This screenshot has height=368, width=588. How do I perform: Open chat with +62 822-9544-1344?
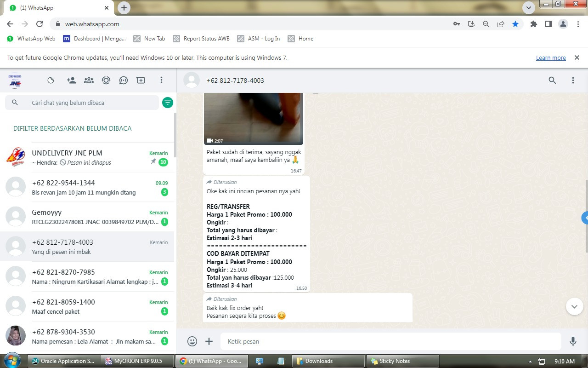[x=87, y=187]
